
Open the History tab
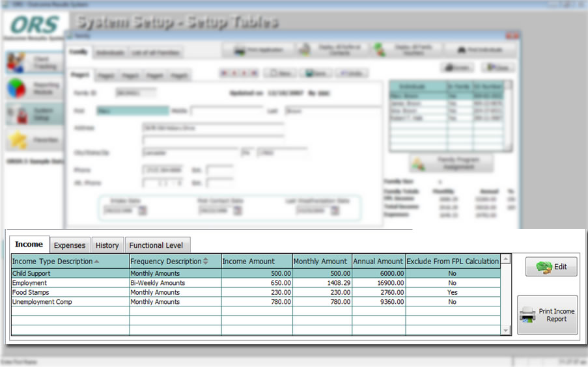107,245
